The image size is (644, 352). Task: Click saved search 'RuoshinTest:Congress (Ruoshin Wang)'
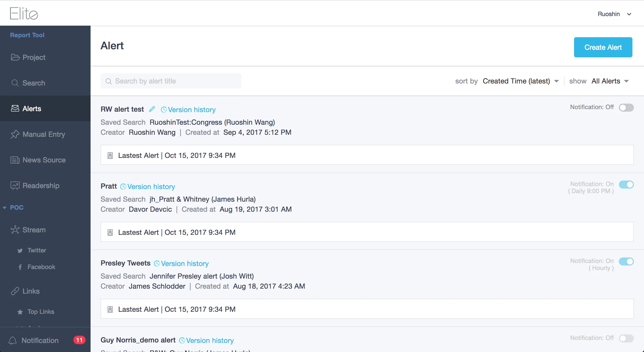tap(212, 122)
